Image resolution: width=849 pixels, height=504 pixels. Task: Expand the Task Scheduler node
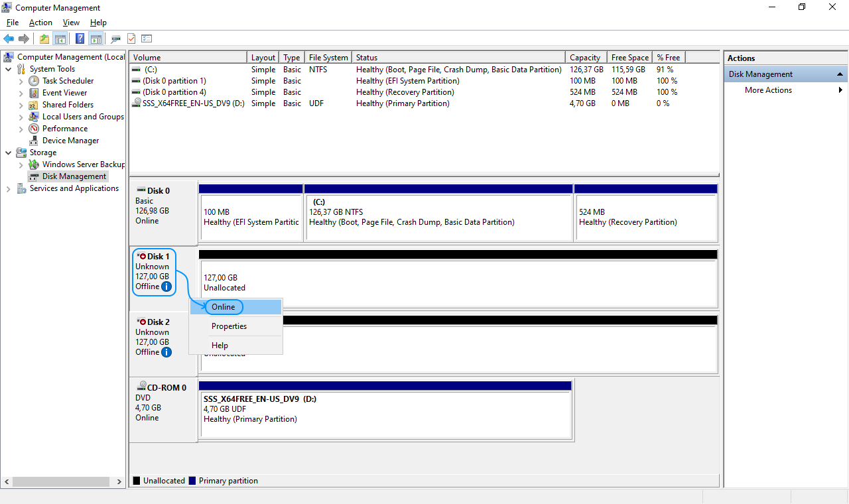tap(21, 81)
